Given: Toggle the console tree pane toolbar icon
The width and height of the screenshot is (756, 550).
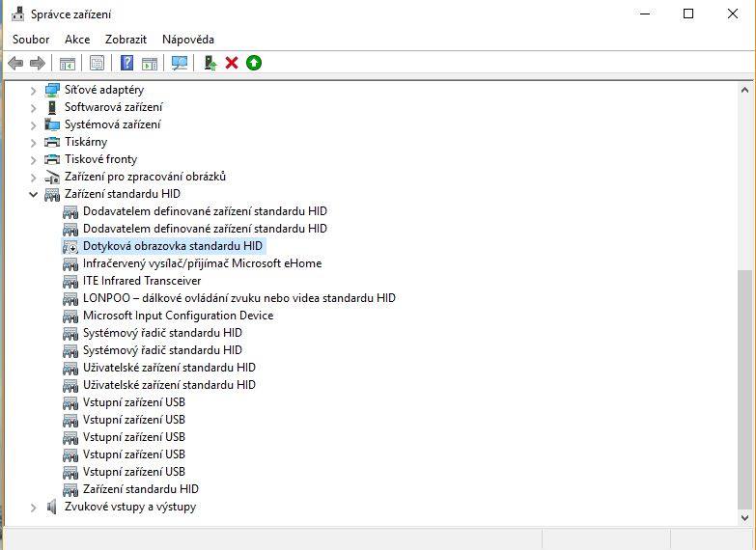Looking at the screenshot, I should pos(68,63).
